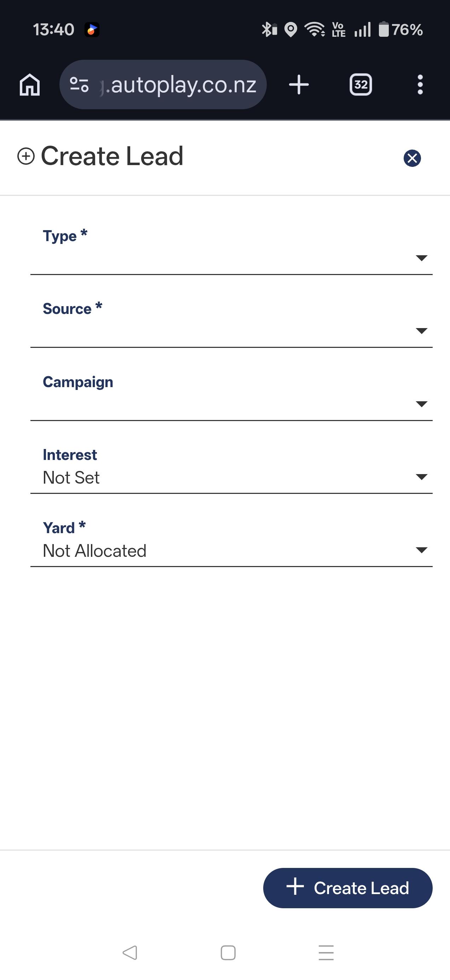
Task: Tap the Android home navigation button
Action: [x=228, y=952]
